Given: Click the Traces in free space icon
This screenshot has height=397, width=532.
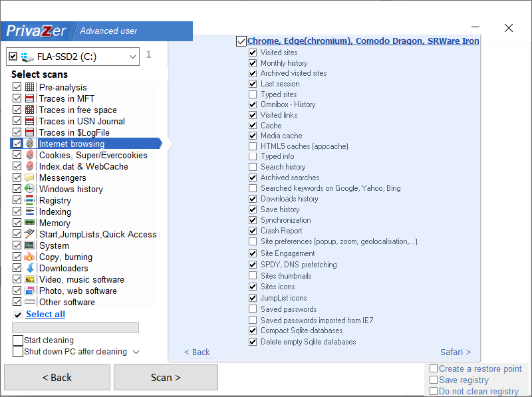Looking at the screenshot, I should tap(29, 110).
